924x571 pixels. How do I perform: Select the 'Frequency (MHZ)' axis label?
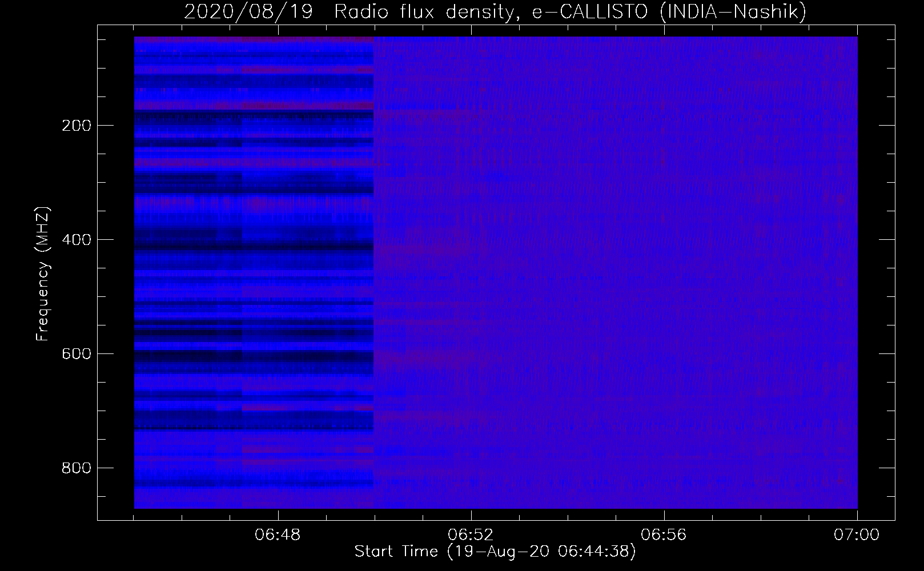click(x=43, y=274)
